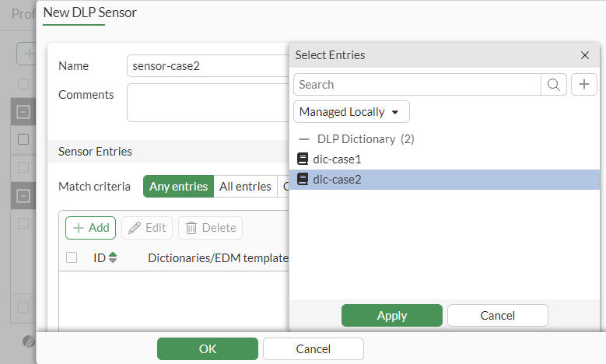Switch match criteria to All entries
The width and height of the screenshot is (606, 364).
[x=245, y=187]
